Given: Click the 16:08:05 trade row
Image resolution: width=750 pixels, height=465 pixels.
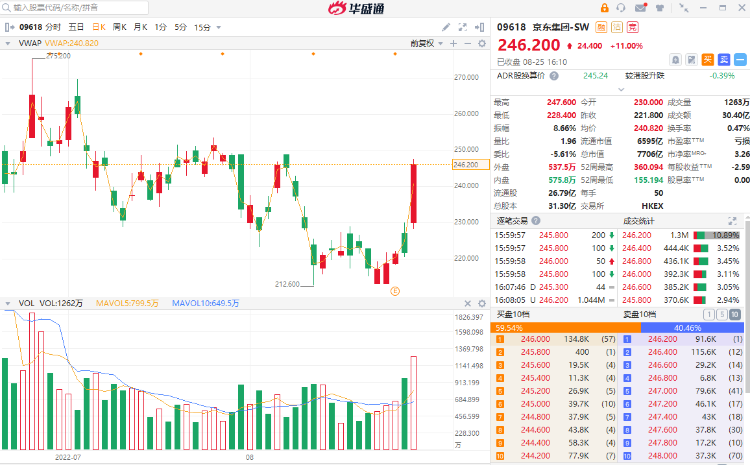Looking at the screenshot, I should click(555, 300).
